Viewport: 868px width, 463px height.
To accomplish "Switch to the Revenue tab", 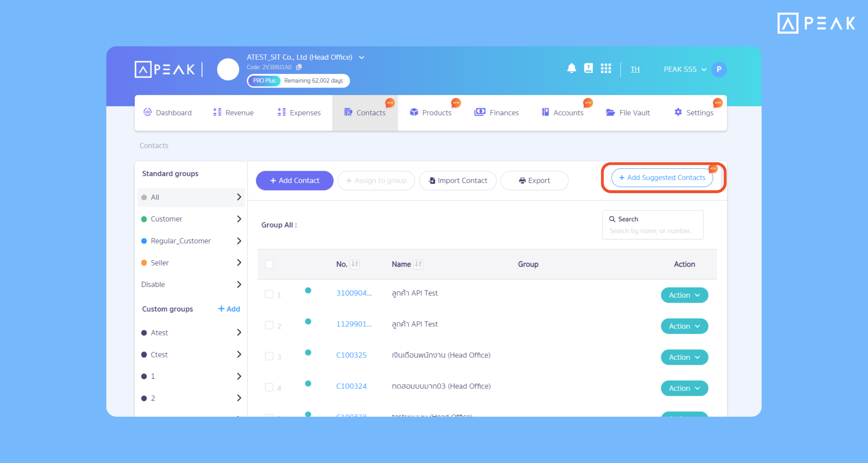I will point(234,113).
